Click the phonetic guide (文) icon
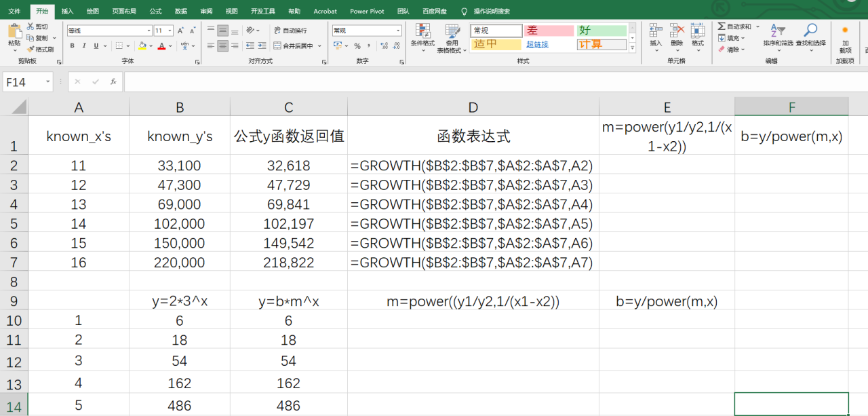Screen dimensions: 868x416 coord(186,46)
